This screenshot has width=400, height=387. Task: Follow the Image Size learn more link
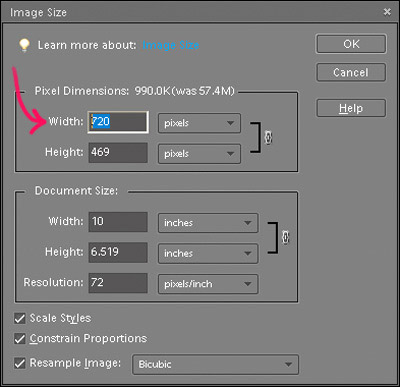171,45
